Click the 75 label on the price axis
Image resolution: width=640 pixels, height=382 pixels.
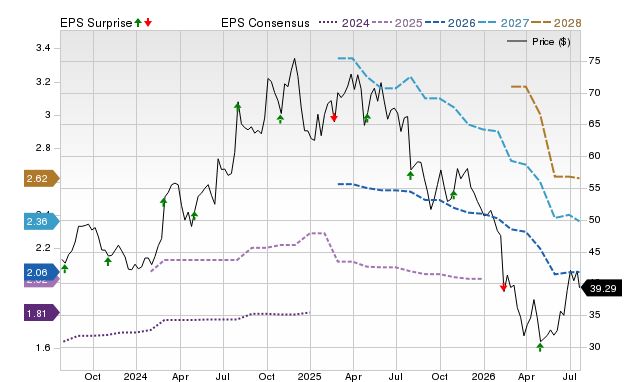595,61
